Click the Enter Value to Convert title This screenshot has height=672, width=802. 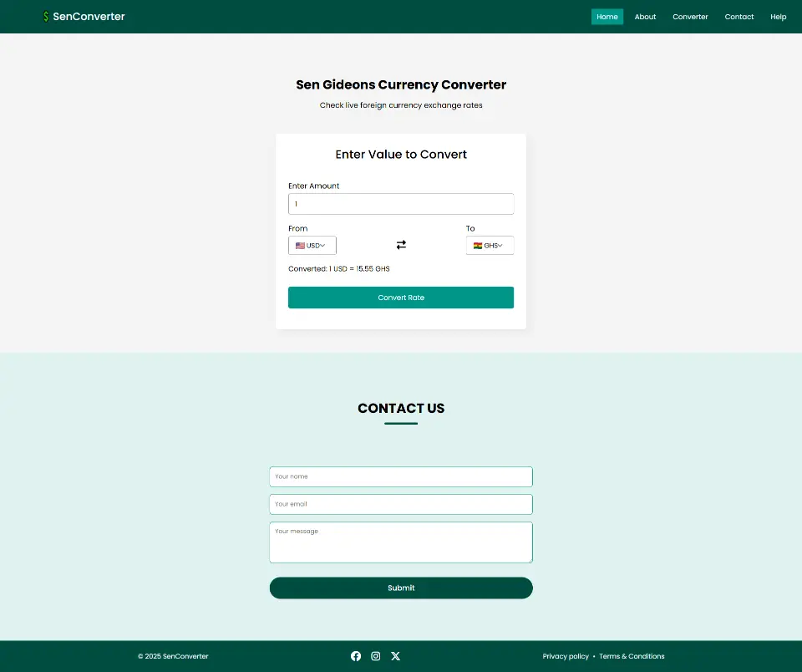(401, 154)
